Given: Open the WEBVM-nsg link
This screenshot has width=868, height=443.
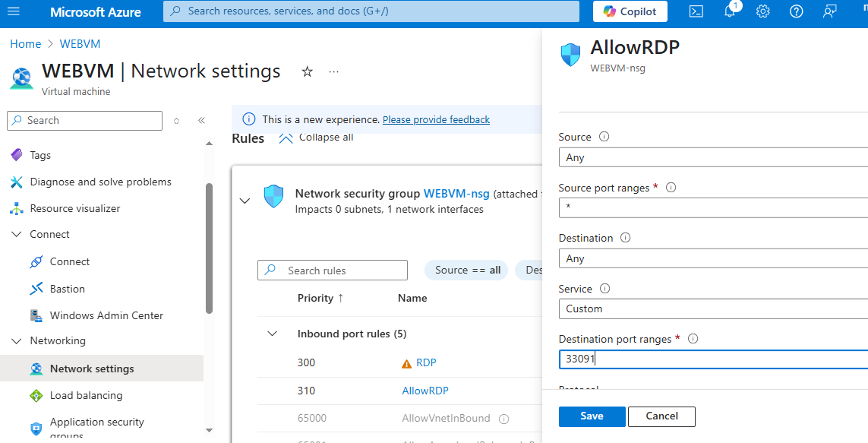Looking at the screenshot, I should tap(456, 194).
